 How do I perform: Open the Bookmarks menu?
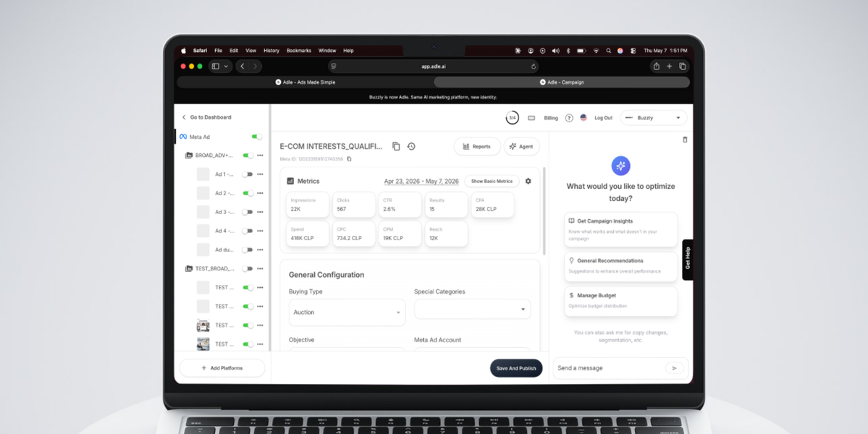(x=299, y=51)
